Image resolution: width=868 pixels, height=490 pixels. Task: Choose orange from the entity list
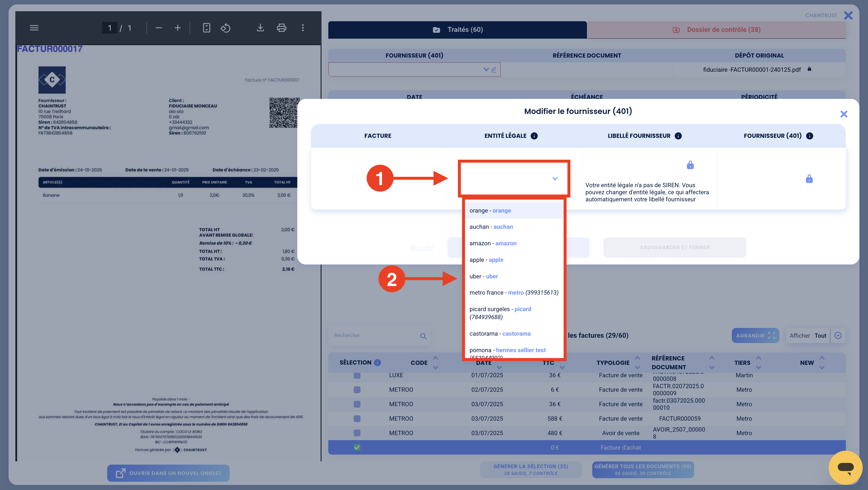coord(514,211)
